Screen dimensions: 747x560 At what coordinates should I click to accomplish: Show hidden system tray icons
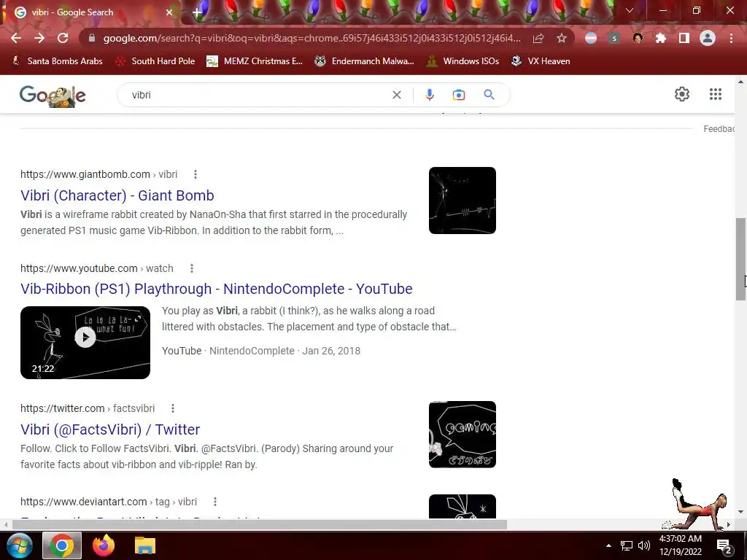608,545
